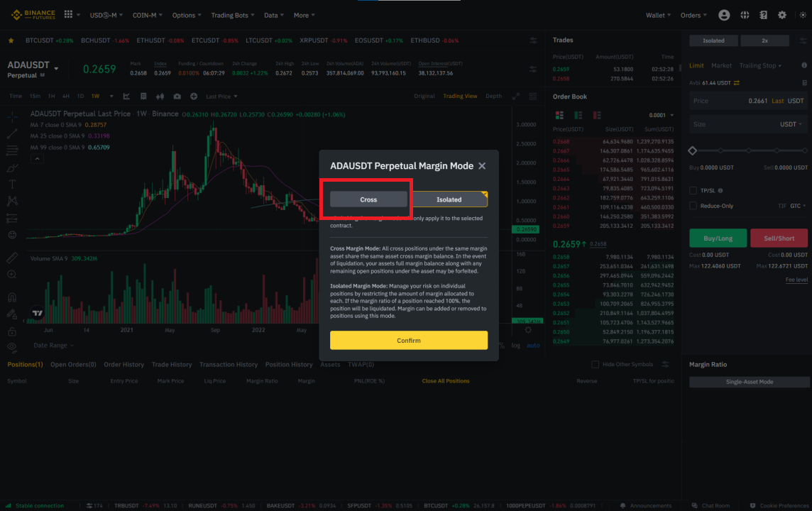Toggle auto scale on chart

[533, 346]
